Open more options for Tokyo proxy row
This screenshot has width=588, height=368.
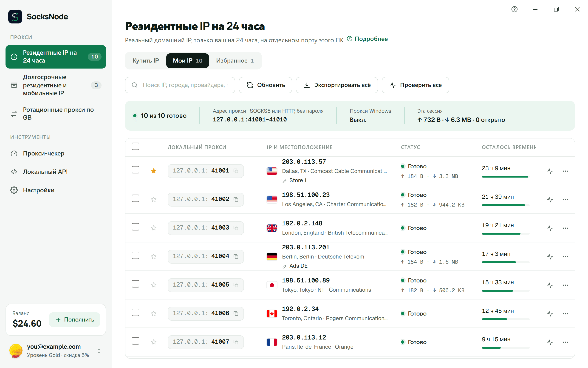(565, 285)
